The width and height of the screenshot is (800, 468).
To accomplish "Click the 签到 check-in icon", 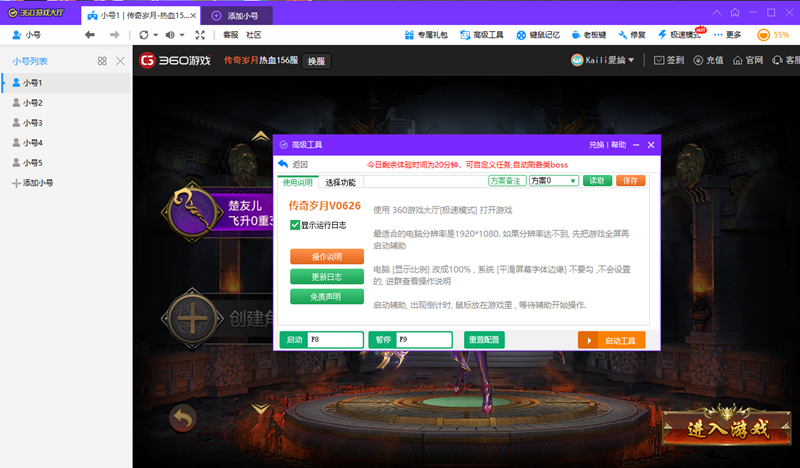I will tap(668, 60).
